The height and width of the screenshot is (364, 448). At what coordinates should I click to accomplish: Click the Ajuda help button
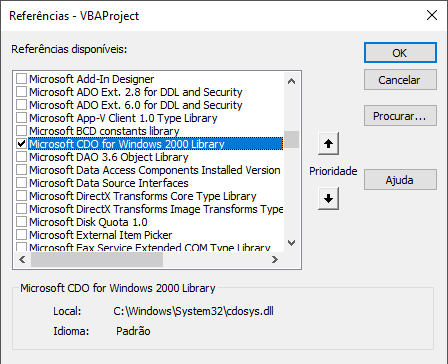400,180
